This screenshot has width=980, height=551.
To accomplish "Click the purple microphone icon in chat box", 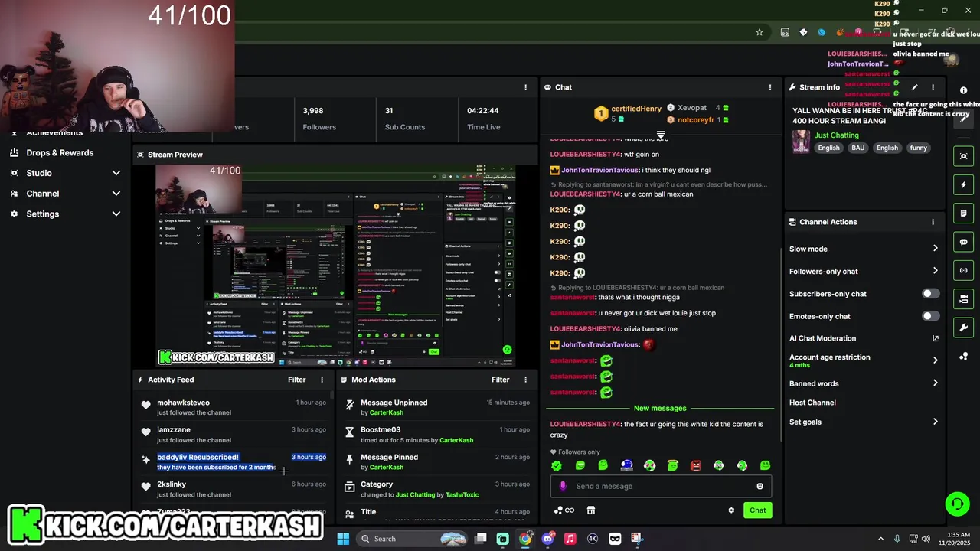I will pyautogui.click(x=563, y=486).
